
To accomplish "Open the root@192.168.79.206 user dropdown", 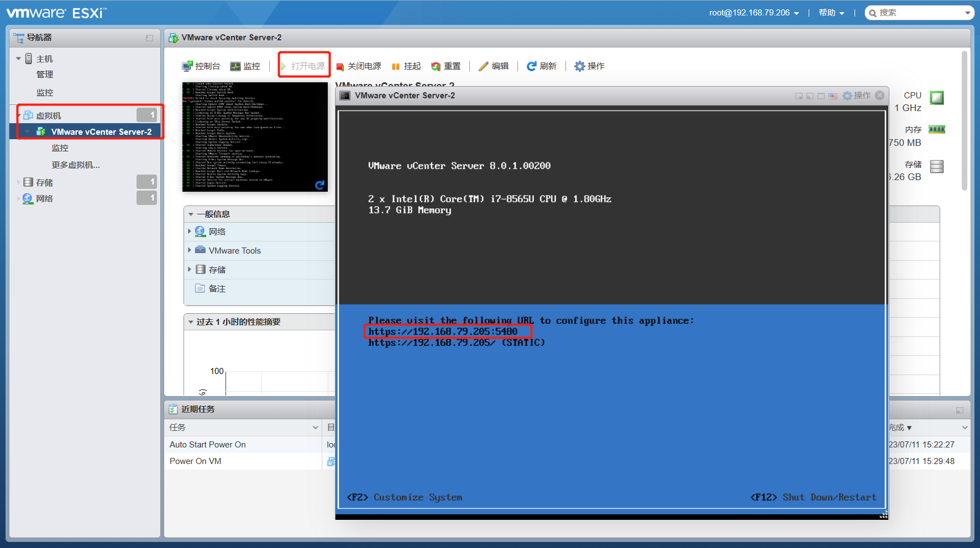I will (754, 13).
